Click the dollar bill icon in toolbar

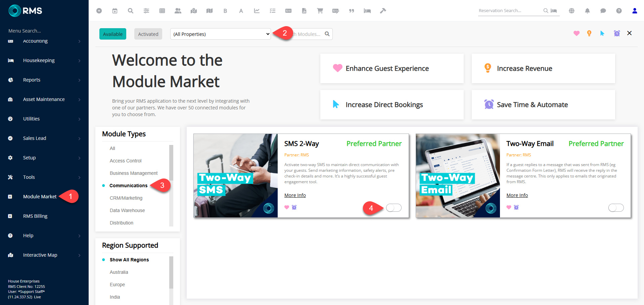click(288, 11)
